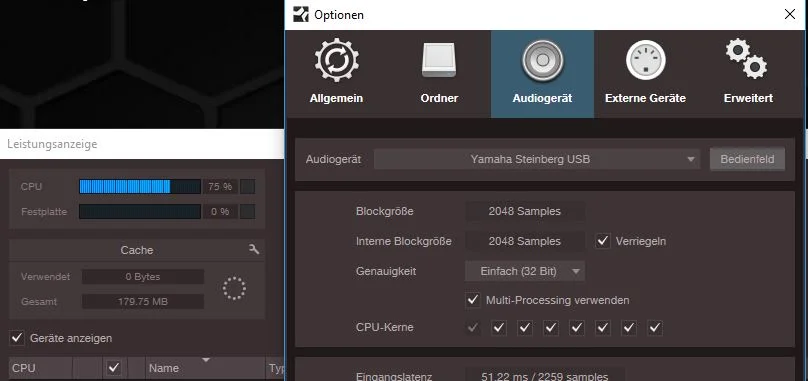Click the Verwendet 0 Bytes value
The width and height of the screenshot is (808, 381).
tap(143, 277)
